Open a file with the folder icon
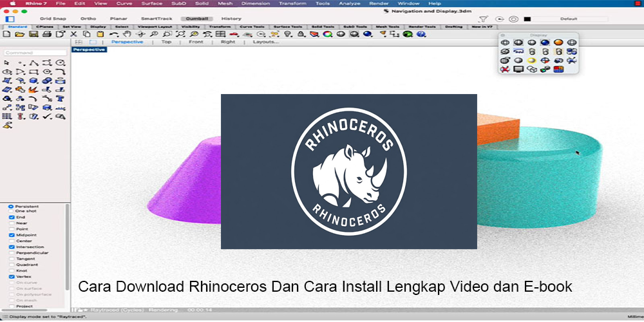 click(x=19, y=34)
